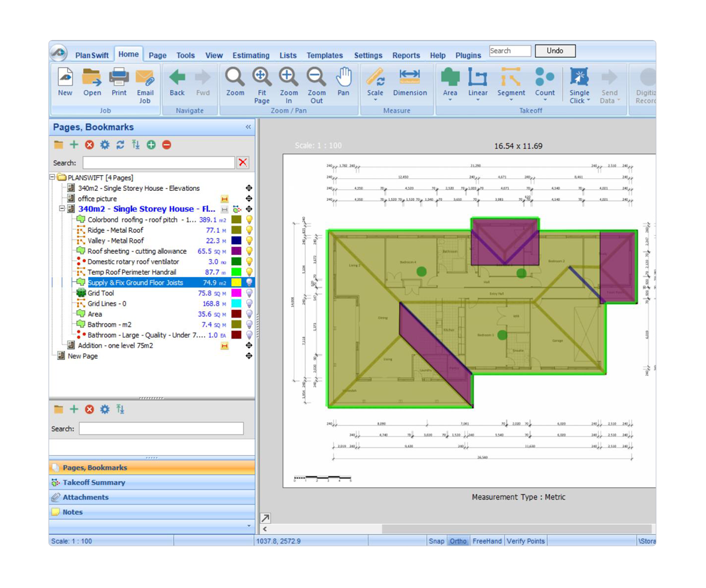Select the Area takeoff tool
706x588 pixels.
(450, 77)
